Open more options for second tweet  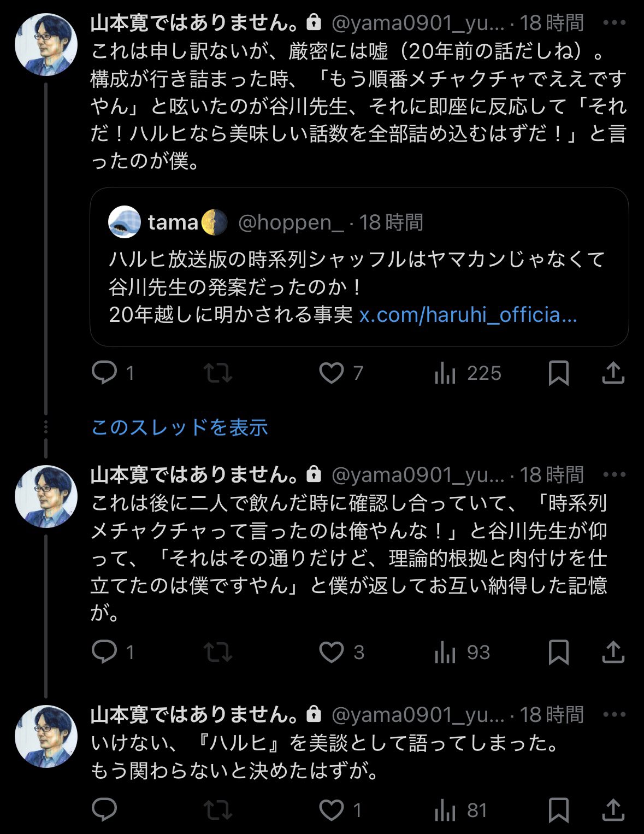(x=614, y=474)
